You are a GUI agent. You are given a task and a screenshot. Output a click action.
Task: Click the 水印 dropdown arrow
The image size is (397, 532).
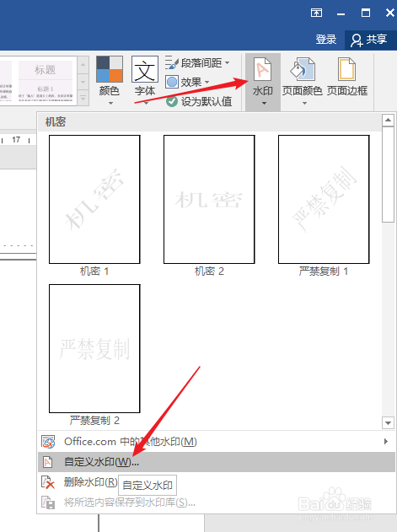[264, 104]
